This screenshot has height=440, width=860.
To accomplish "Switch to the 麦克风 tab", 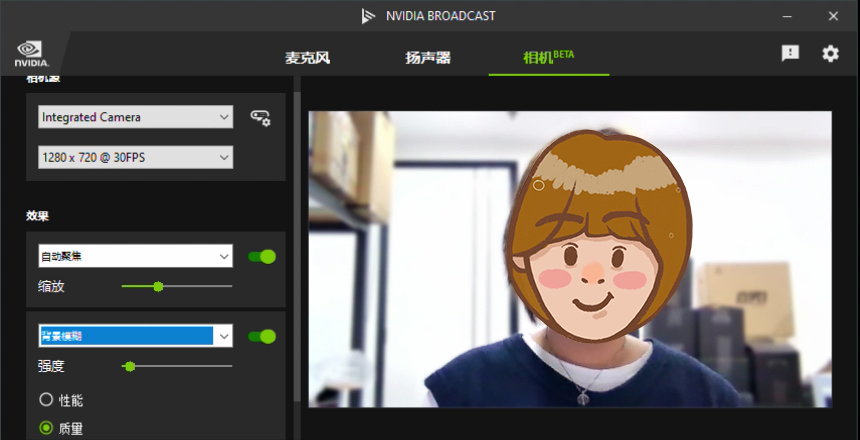I will (x=307, y=58).
